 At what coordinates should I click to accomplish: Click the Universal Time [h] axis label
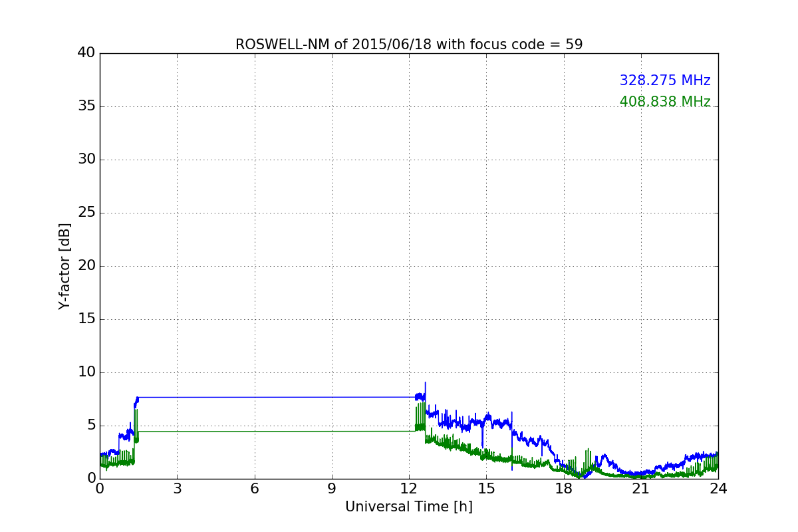[408, 507]
